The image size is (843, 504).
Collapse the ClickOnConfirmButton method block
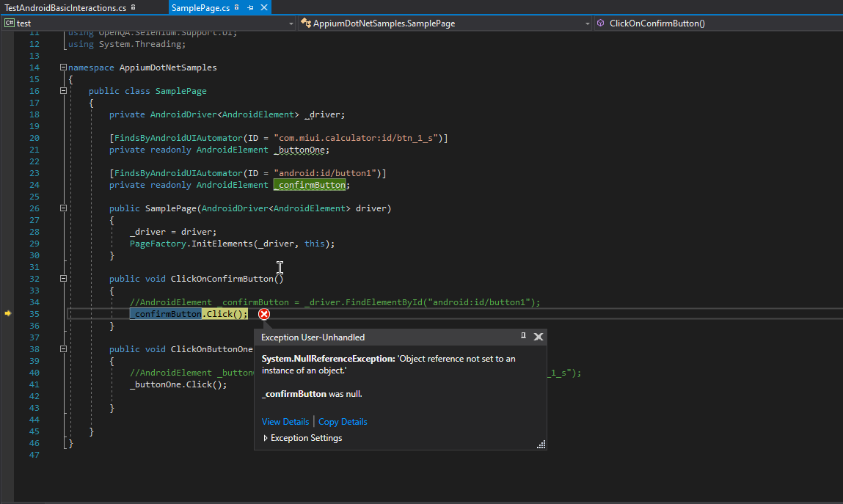[63, 278]
